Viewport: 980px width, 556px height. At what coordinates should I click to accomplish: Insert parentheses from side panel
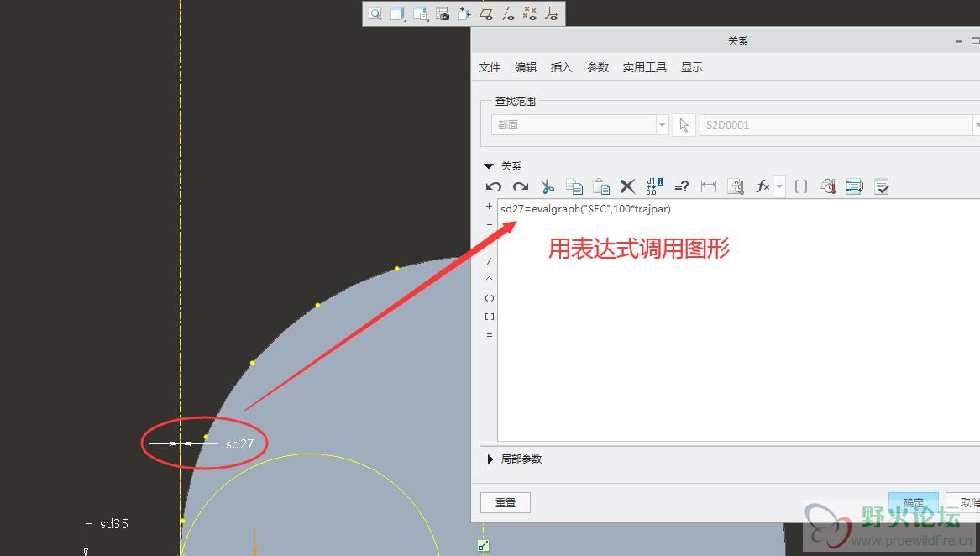coord(490,298)
